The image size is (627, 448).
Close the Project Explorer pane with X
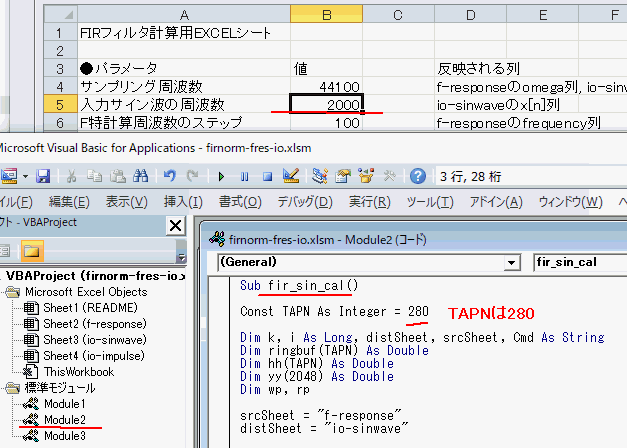(176, 226)
